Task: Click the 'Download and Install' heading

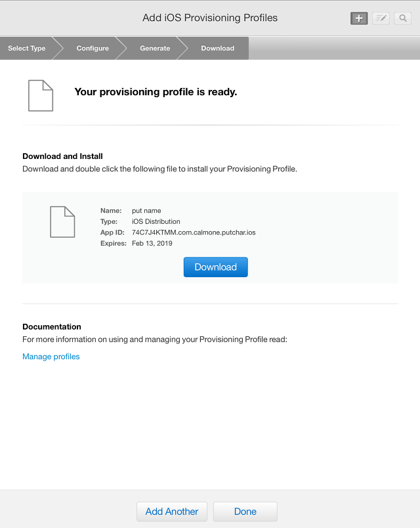Action: pos(62,156)
